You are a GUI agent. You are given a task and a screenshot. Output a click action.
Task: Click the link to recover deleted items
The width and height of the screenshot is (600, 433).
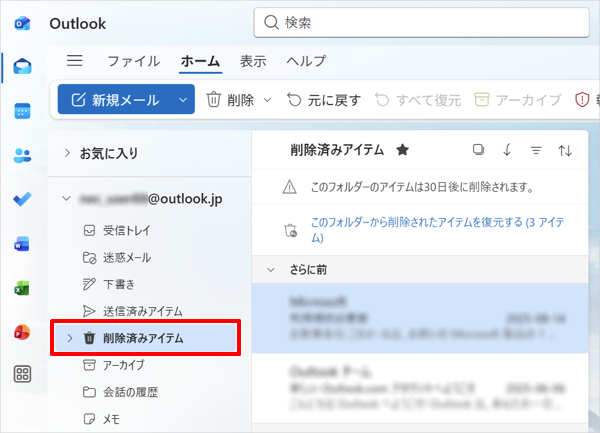click(437, 230)
